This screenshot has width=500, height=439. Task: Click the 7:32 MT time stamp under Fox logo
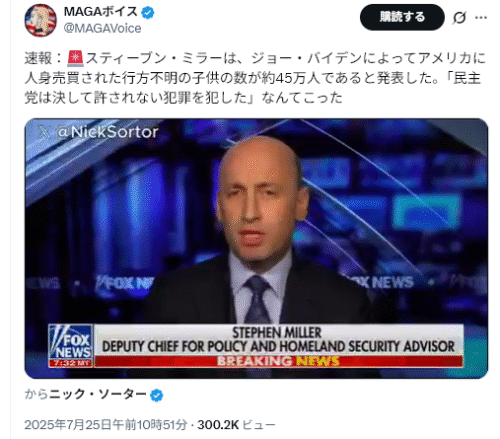[x=71, y=363]
